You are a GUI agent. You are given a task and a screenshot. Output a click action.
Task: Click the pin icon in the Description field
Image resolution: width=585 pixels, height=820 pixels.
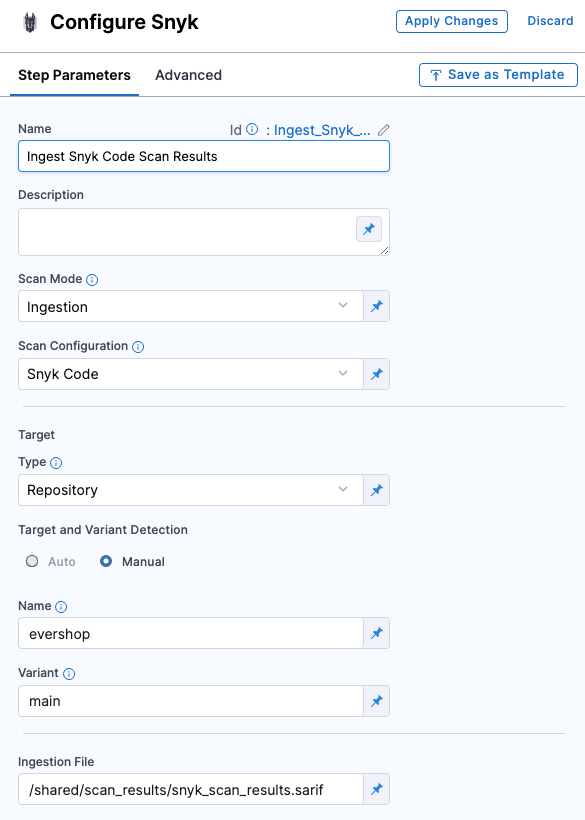369,229
